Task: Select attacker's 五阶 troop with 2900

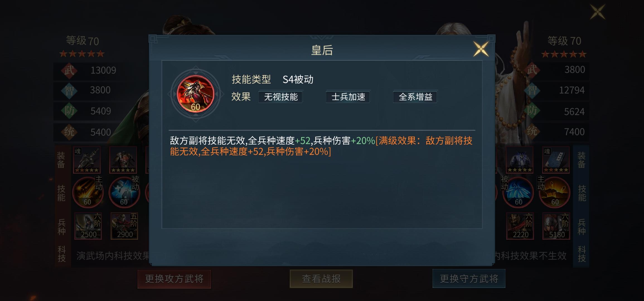Action: [x=124, y=226]
